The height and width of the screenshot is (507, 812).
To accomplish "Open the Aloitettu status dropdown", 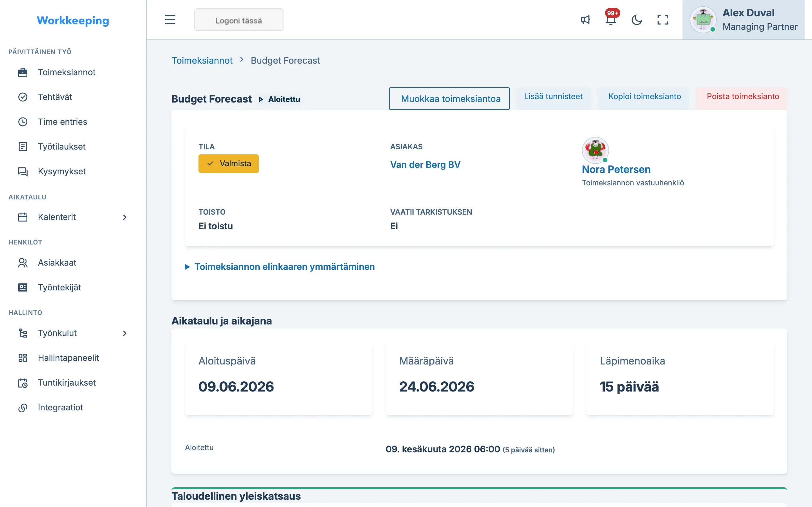I will 279,99.
